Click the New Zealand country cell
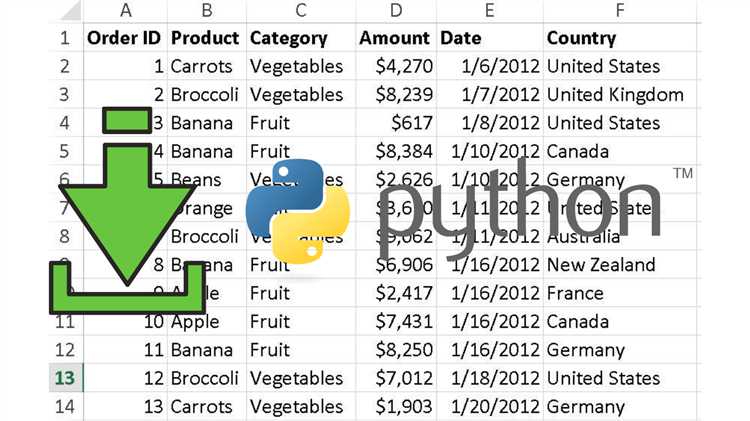Image resolution: width=750 pixels, height=421 pixels. tap(600, 265)
